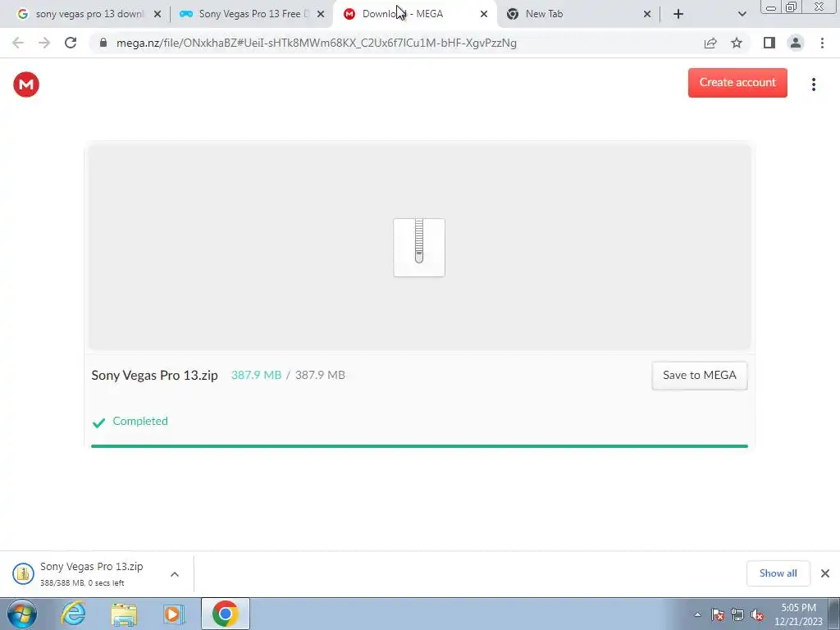
Task: Go forward to the next page
Action: point(44,43)
